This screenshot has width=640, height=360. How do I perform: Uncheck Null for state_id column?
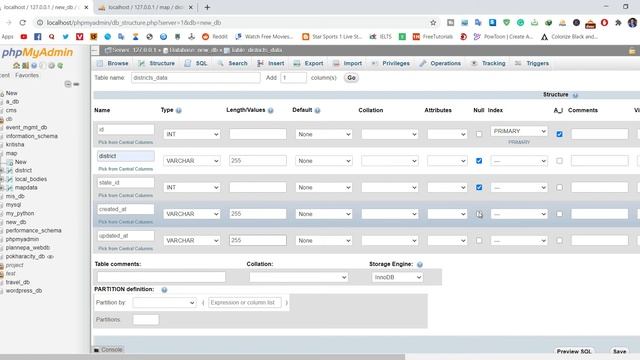(x=479, y=187)
